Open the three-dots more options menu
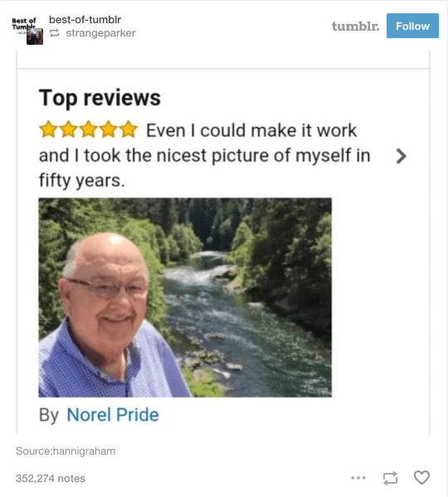This screenshot has height=497, width=448. coord(358,478)
